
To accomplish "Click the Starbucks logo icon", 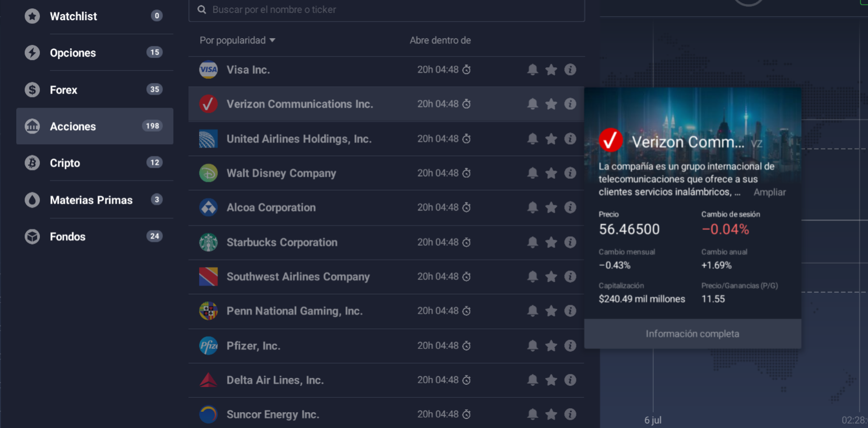I will (209, 242).
